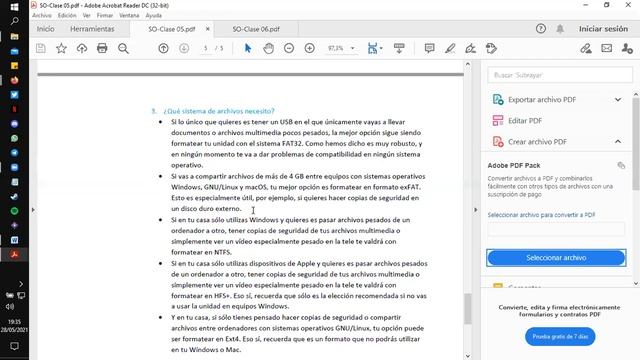The height and width of the screenshot is (360, 640).
Task: Open the fit page options icon
Action: click(x=374, y=48)
